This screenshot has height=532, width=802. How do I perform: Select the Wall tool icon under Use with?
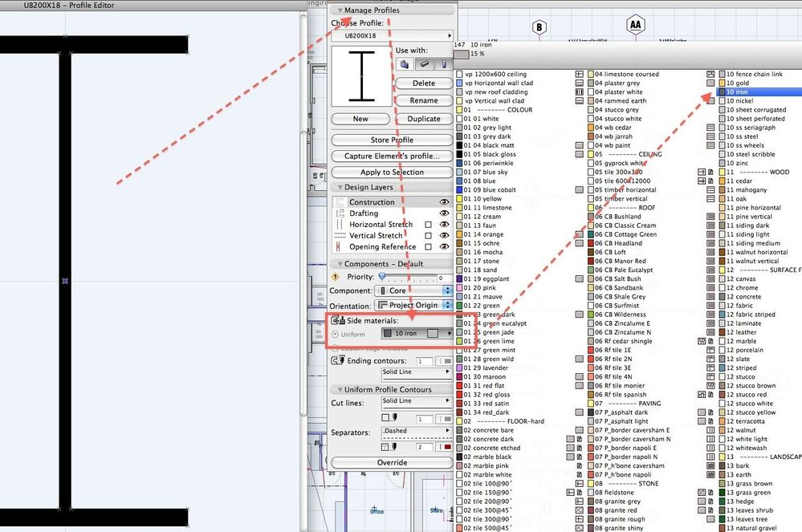pyautogui.click(x=405, y=64)
